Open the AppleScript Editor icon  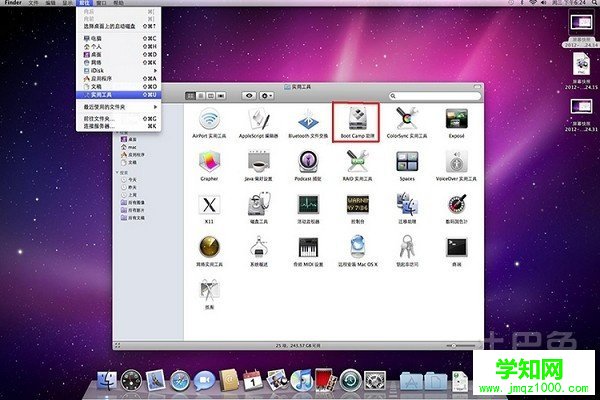pos(259,119)
